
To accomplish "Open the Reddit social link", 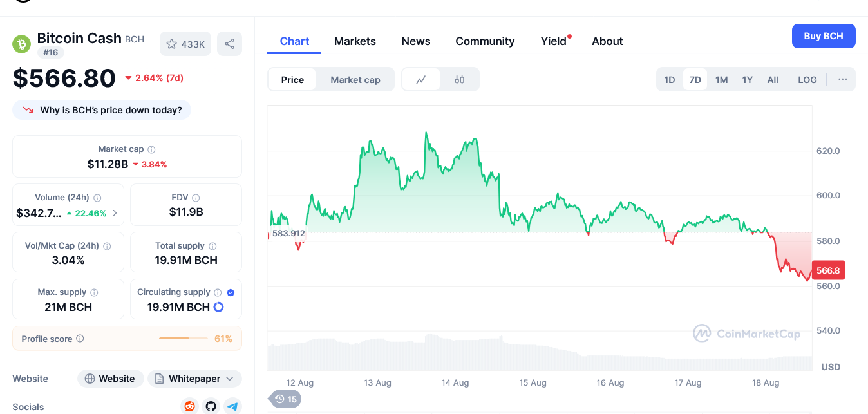I will pos(189,406).
